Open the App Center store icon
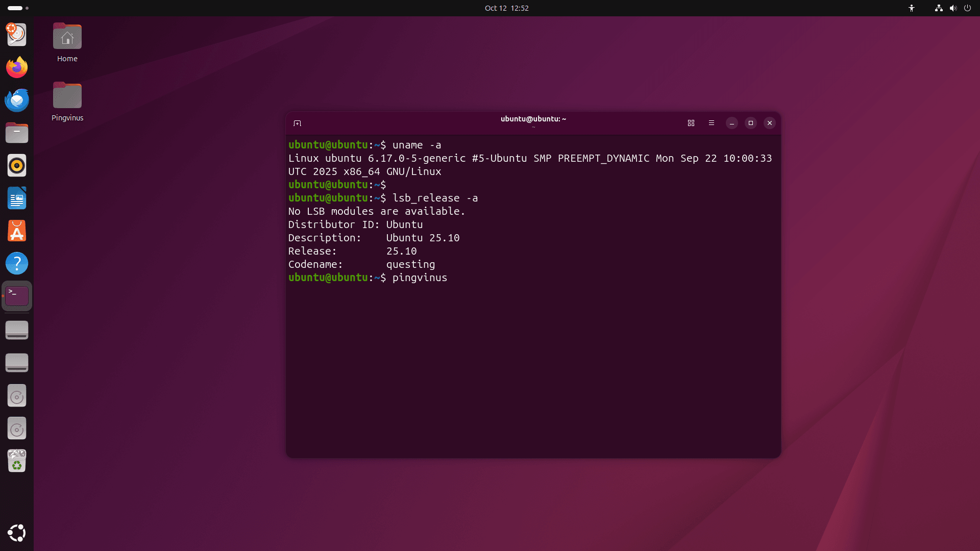 17,231
